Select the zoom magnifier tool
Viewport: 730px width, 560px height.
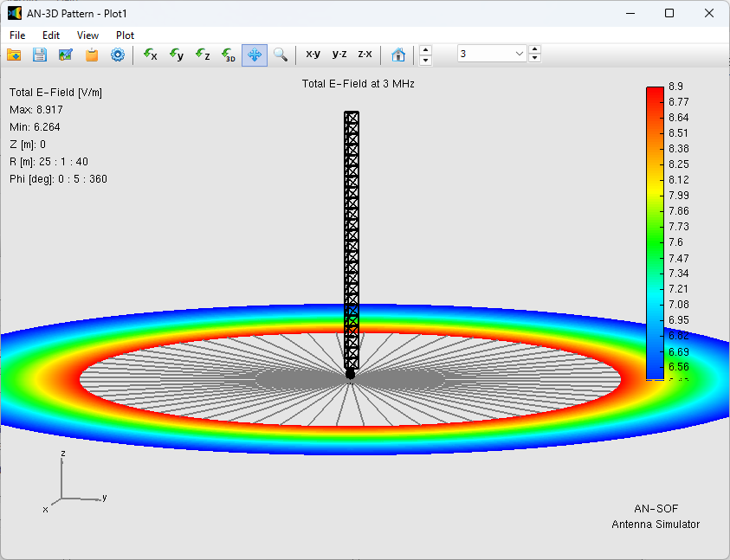[x=281, y=55]
